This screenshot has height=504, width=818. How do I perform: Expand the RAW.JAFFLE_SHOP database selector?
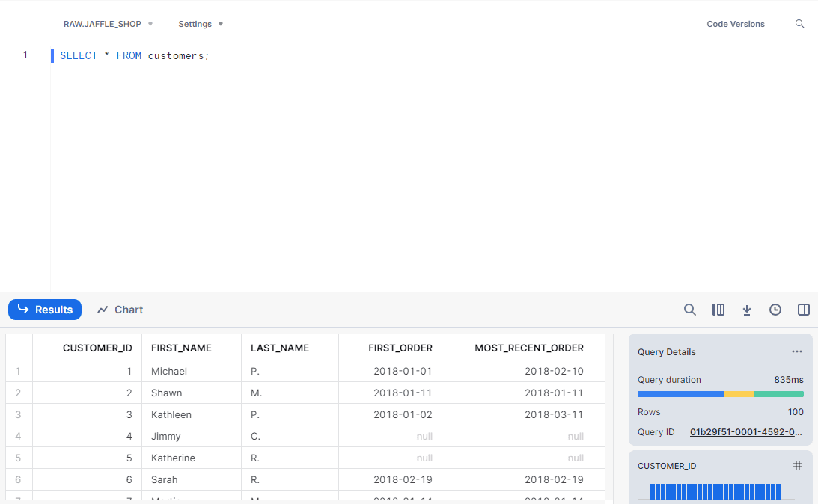[x=108, y=24]
